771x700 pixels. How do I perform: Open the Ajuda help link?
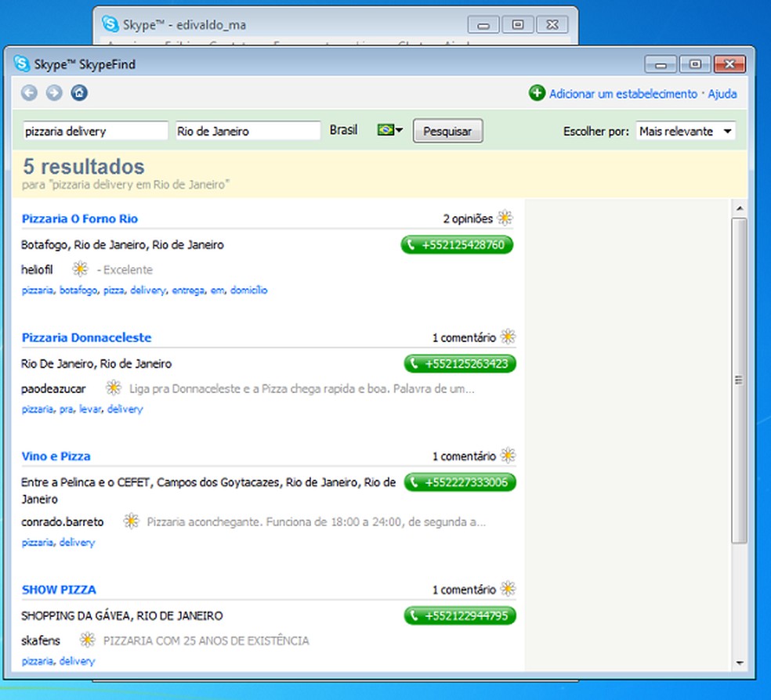click(x=722, y=94)
